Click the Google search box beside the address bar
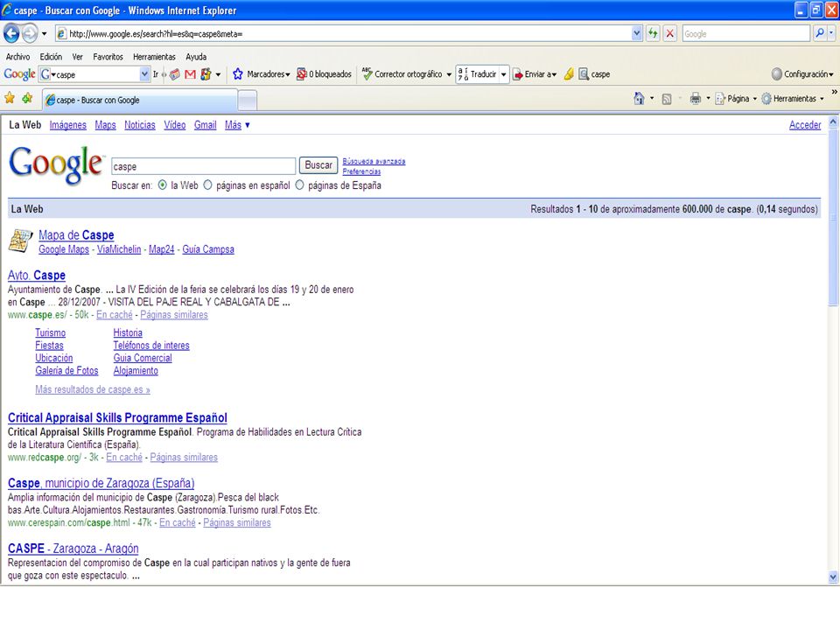This screenshot has width=840, height=630. pos(746,34)
